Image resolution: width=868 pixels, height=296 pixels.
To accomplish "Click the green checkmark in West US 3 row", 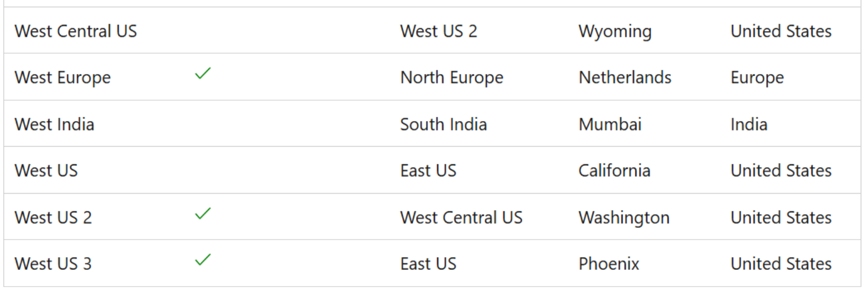I will [203, 259].
